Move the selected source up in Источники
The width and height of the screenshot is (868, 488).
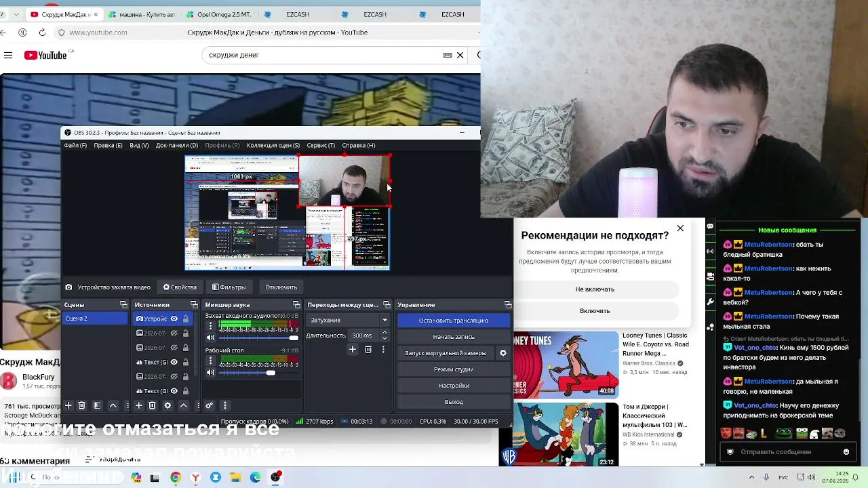(183, 405)
